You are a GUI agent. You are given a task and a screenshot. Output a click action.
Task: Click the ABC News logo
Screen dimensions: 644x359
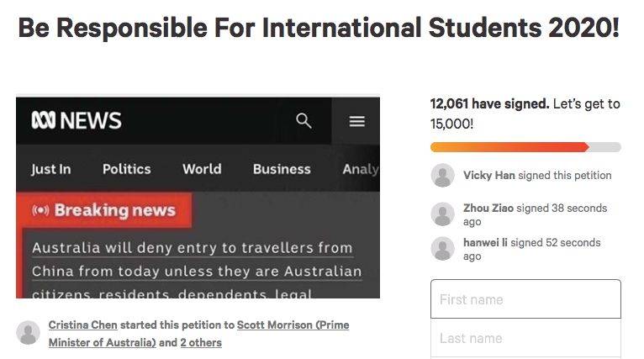(77, 120)
